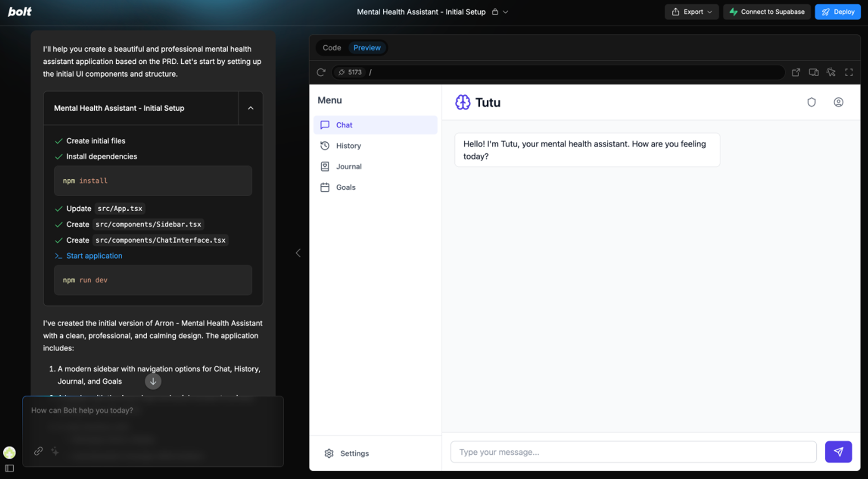Open preview in new tab icon
The height and width of the screenshot is (479, 868).
[796, 72]
